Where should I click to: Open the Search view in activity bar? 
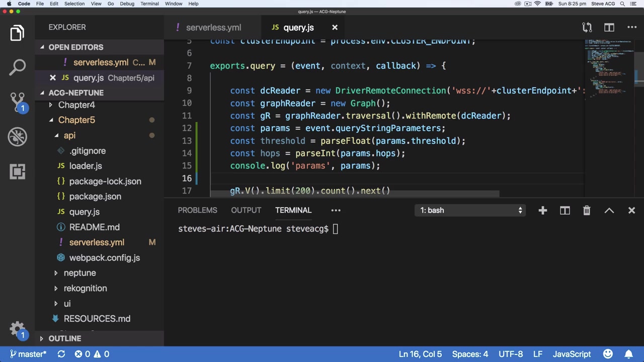click(18, 67)
